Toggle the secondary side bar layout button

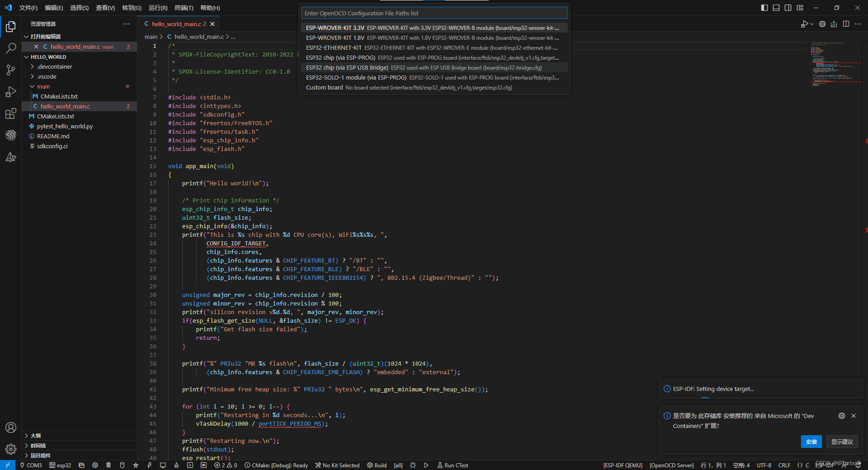[788, 8]
